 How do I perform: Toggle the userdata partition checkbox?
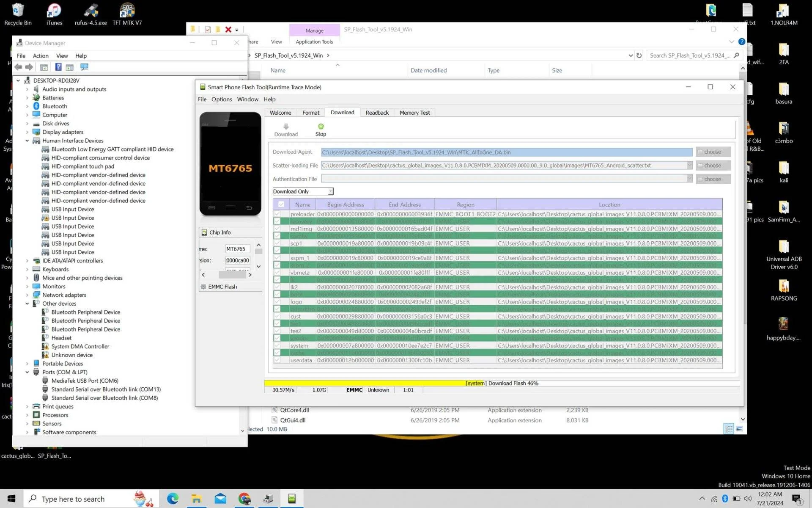tap(277, 360)
